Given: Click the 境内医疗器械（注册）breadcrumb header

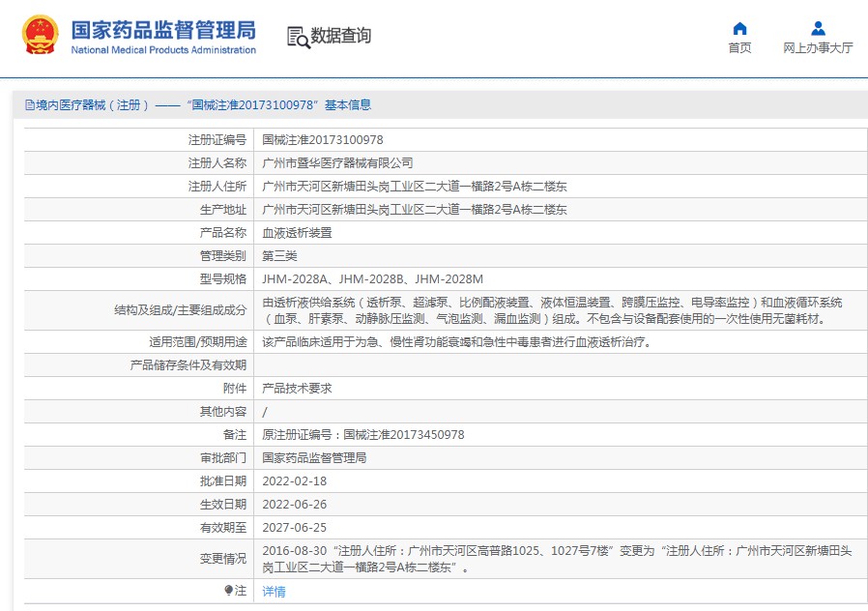Looking at the screenshot, I should 197,105.
